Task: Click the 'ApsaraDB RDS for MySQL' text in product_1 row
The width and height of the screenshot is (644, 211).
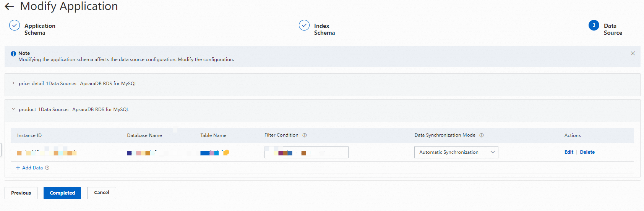Action: coord(101,109)
